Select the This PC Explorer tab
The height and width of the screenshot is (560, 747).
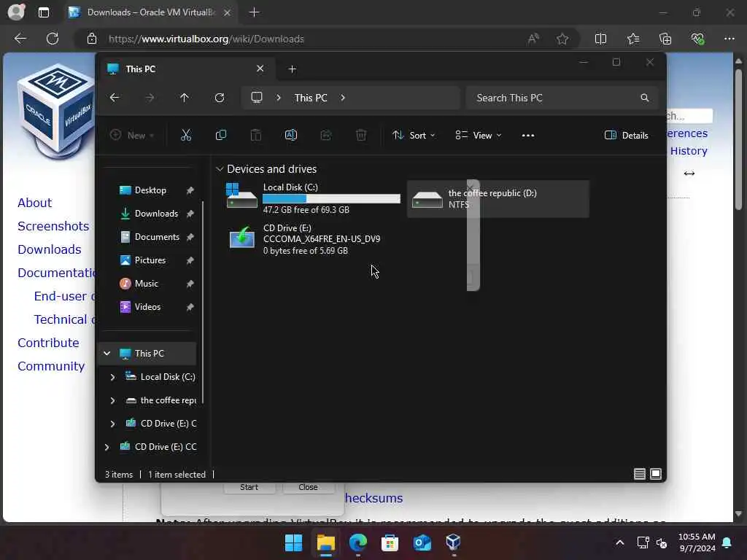coord(186,69)
